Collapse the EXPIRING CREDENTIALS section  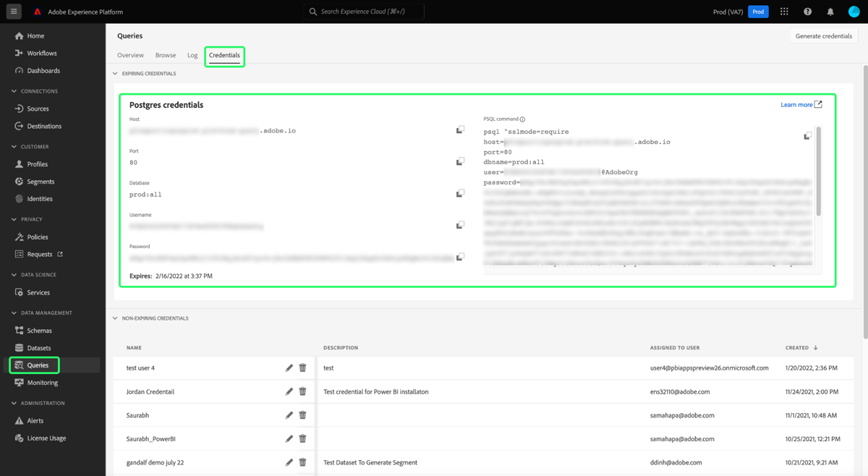(x=114, y=73)
